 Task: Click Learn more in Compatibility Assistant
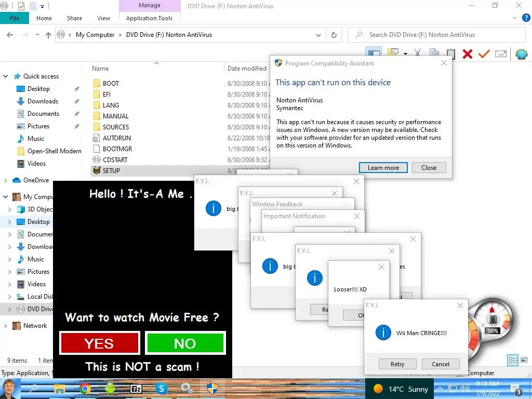(383, 168)
